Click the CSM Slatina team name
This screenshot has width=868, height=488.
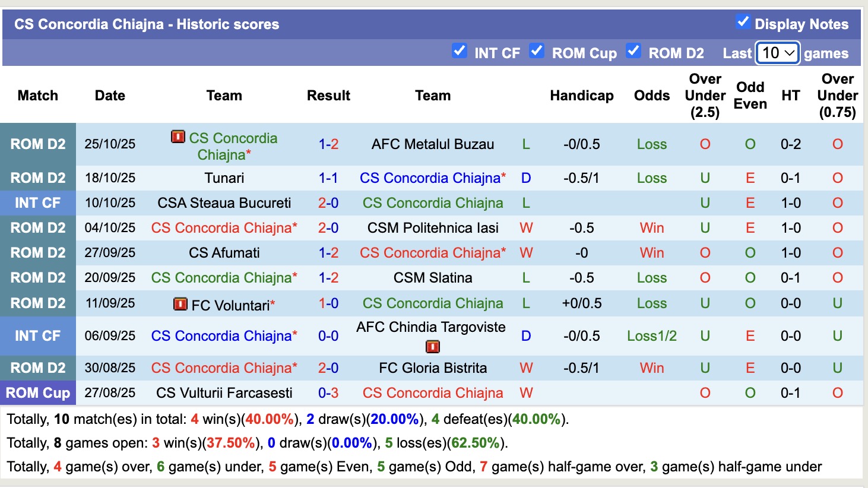pos(433,278)
